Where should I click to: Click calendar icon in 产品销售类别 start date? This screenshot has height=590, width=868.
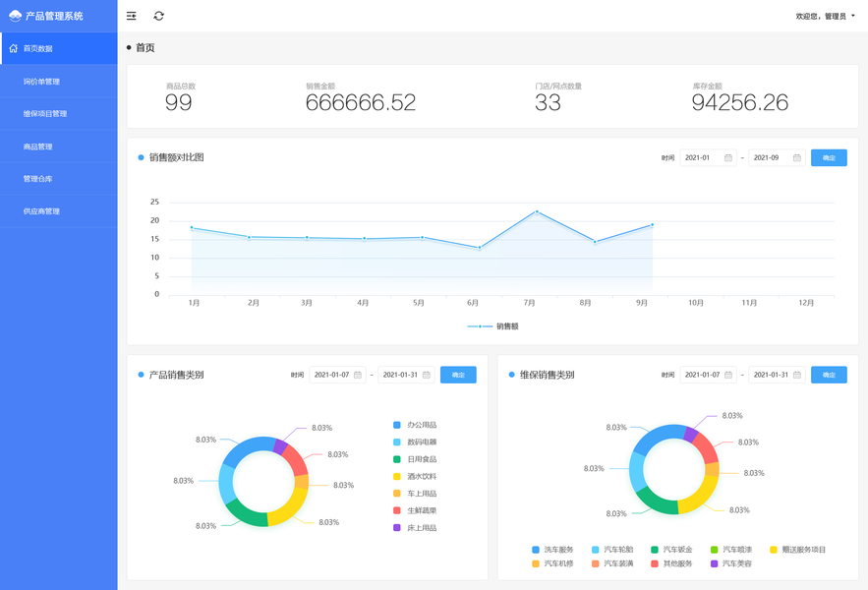point(358,375)
